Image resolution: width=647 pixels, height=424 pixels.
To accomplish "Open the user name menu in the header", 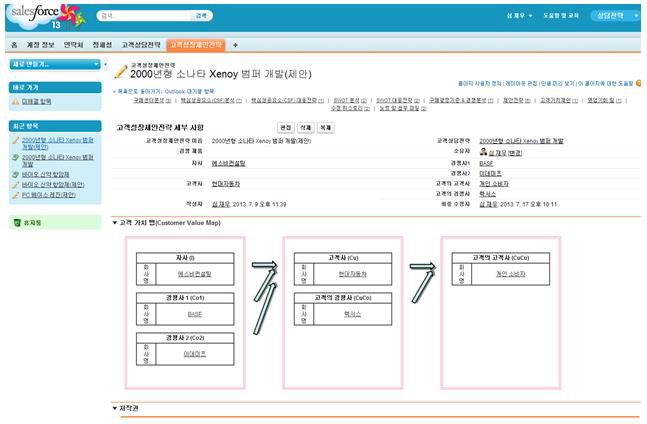I will point(519,16).
